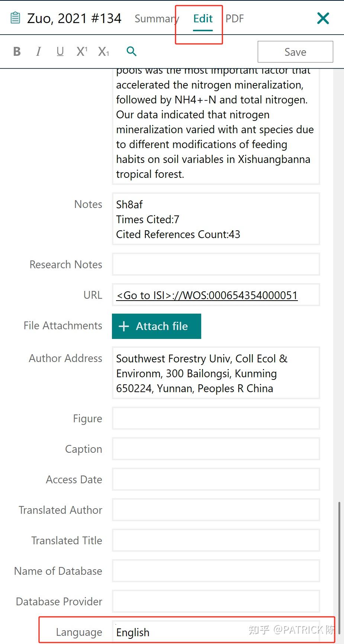Click the clipboard reference icon

(x=15, y=18)
